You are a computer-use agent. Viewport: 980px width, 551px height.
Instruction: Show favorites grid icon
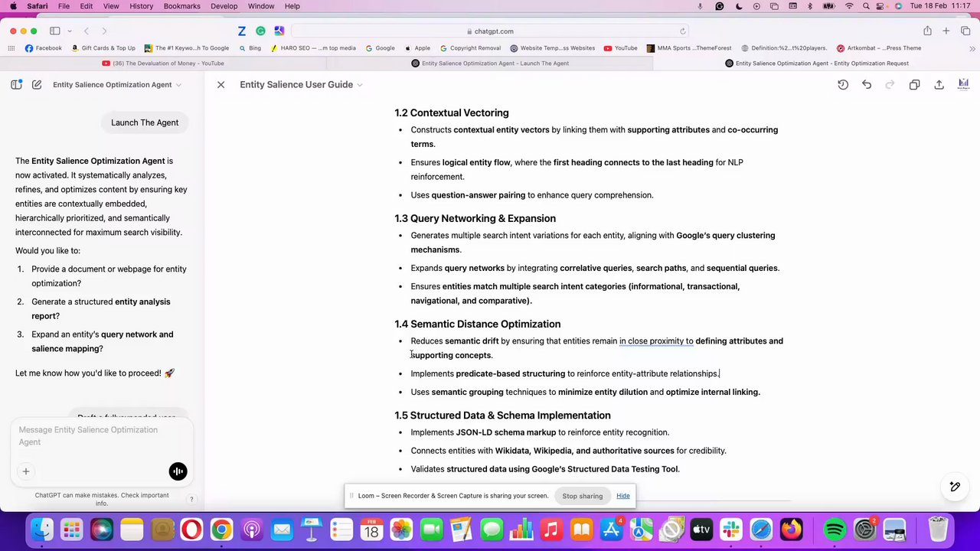pyautogui.click(x=11, y=48)
